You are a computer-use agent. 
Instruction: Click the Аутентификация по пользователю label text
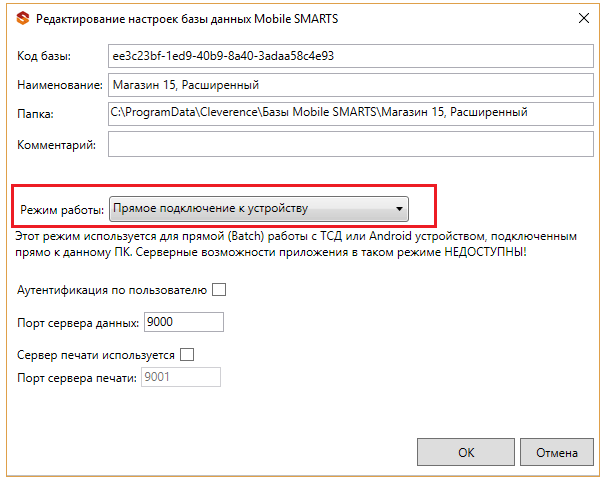[112, 290]
